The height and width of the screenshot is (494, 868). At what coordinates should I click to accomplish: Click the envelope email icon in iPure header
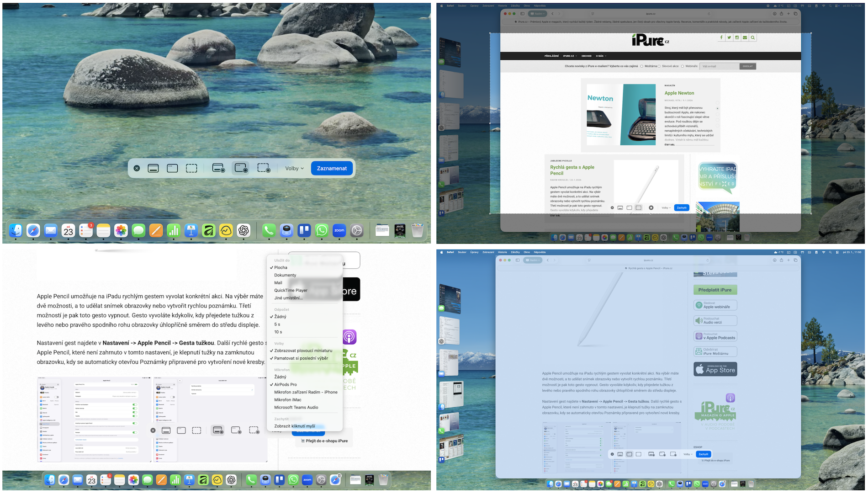coord(745,37)
